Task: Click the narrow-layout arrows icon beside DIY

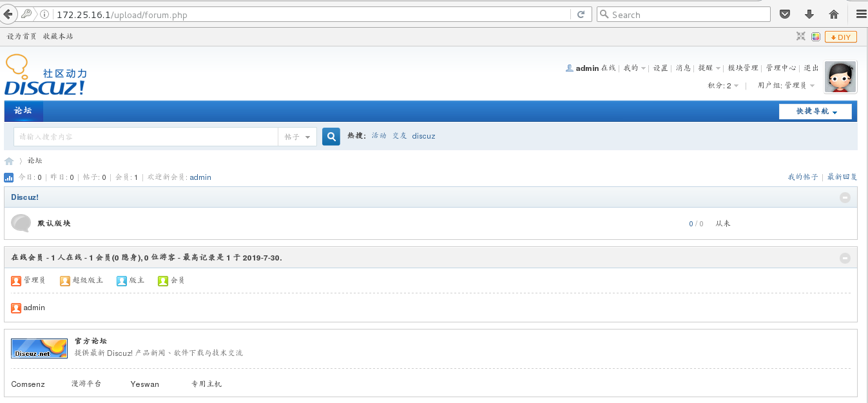Action: [x=800, y=37]
